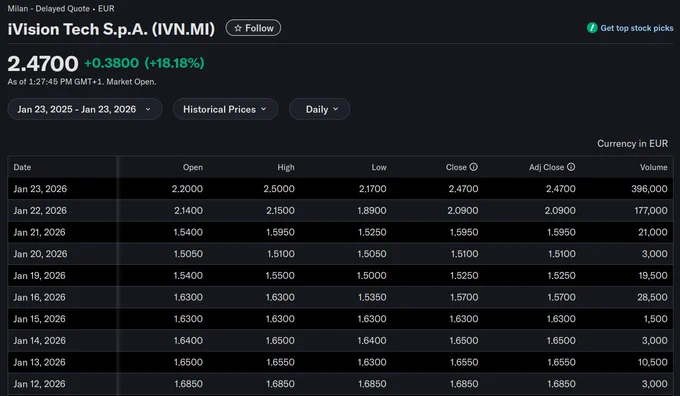Click the star icon in Follow button
Viewport: 680px width, 396px height.
(x=238, y=28)
